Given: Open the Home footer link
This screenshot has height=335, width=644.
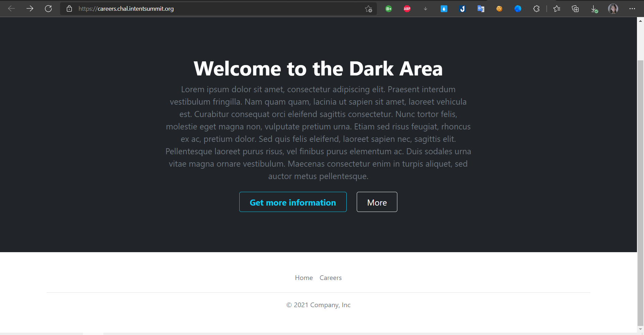Looking at the screenshot, I should click(304, 278).
